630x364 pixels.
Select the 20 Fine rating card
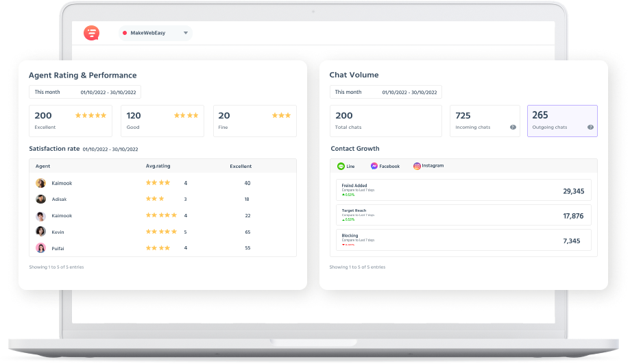[x=255, y=121]
